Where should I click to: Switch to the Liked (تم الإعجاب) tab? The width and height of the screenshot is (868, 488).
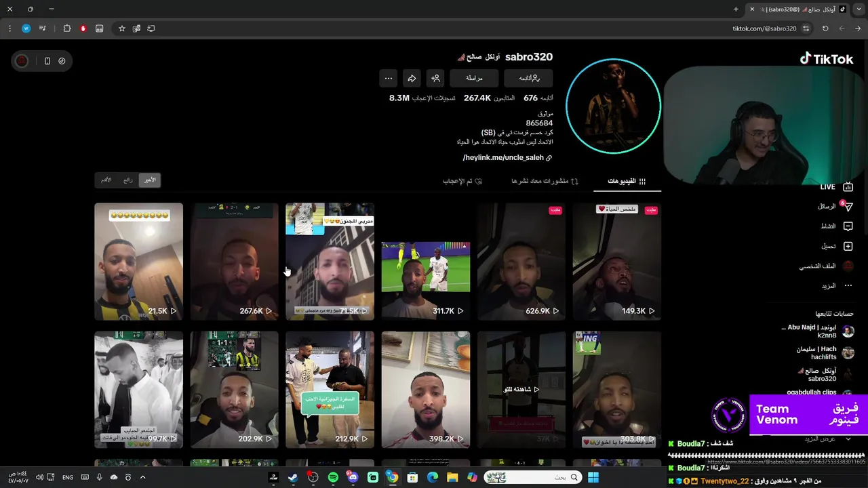coord(462,181)
